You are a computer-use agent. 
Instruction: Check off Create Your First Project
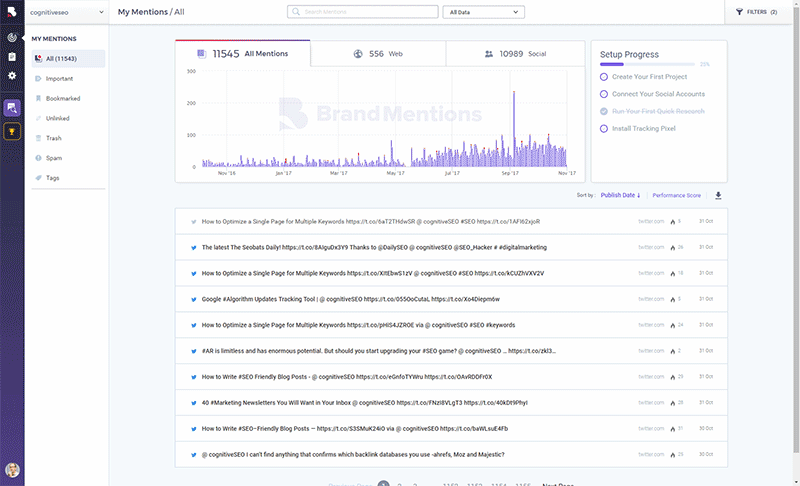(x=604, y=77)
